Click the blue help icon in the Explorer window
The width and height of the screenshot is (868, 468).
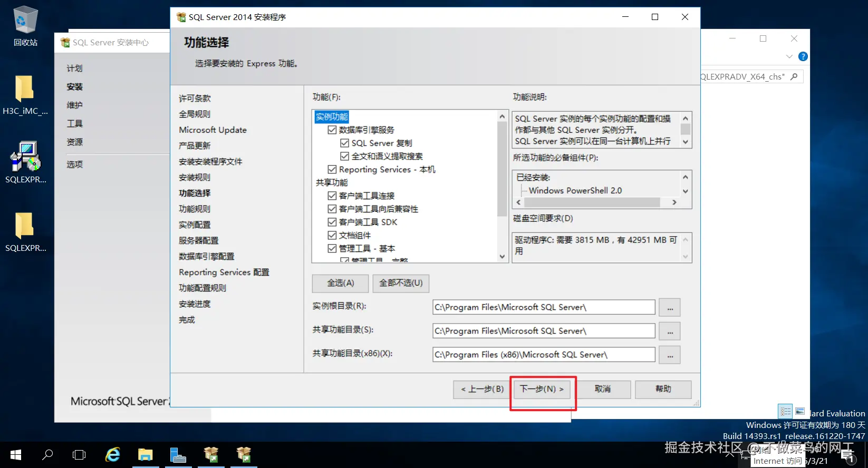[803, 56]
